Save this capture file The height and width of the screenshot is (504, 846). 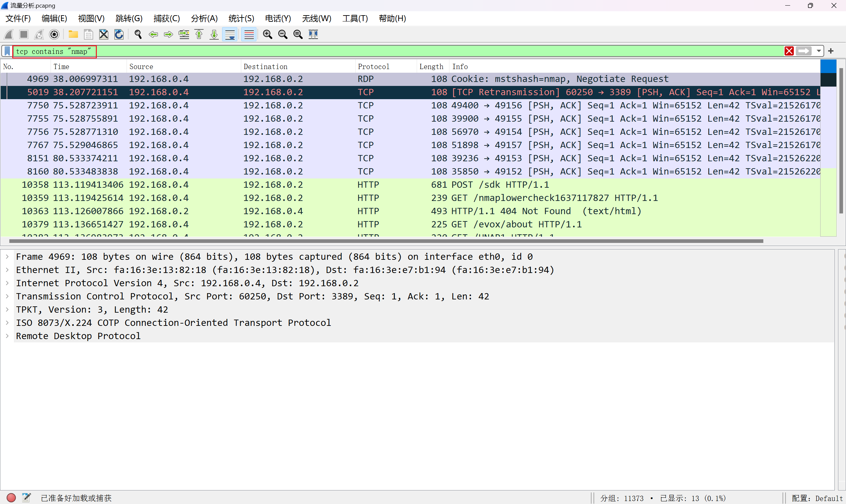pyautogui.click(x=88, y=34)
